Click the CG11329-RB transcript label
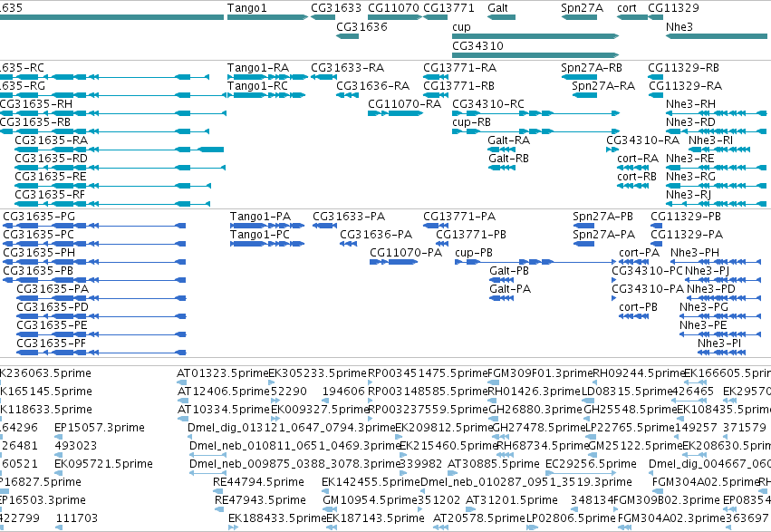The image size is (771, 532). pos(683,68)
